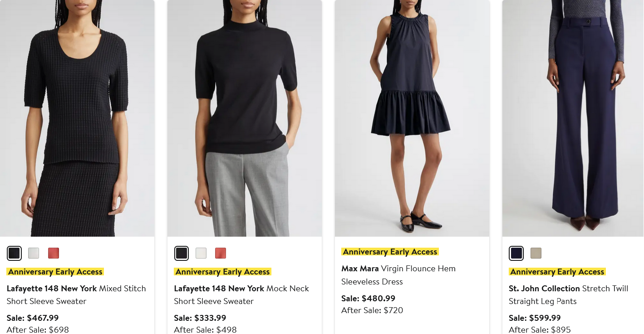The image size is (644, 334).
Task: Click Anniversary Early Access badge on Max Mara dress
Action: [390, 252]
